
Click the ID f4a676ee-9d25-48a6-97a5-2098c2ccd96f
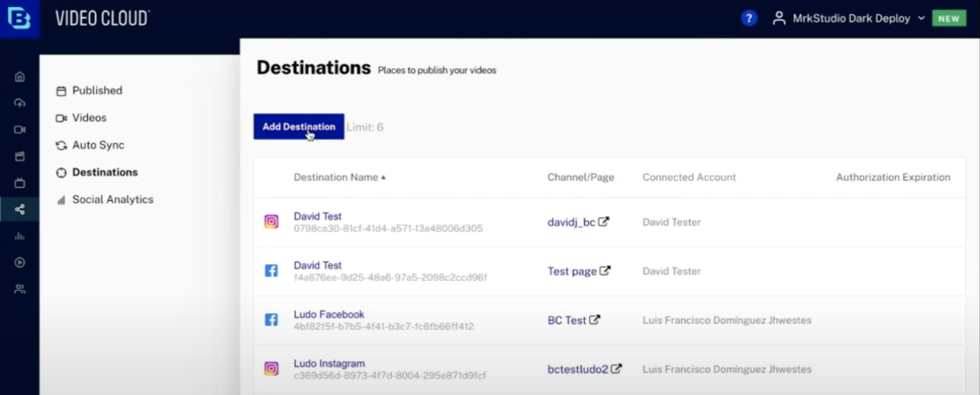point(391,277)
